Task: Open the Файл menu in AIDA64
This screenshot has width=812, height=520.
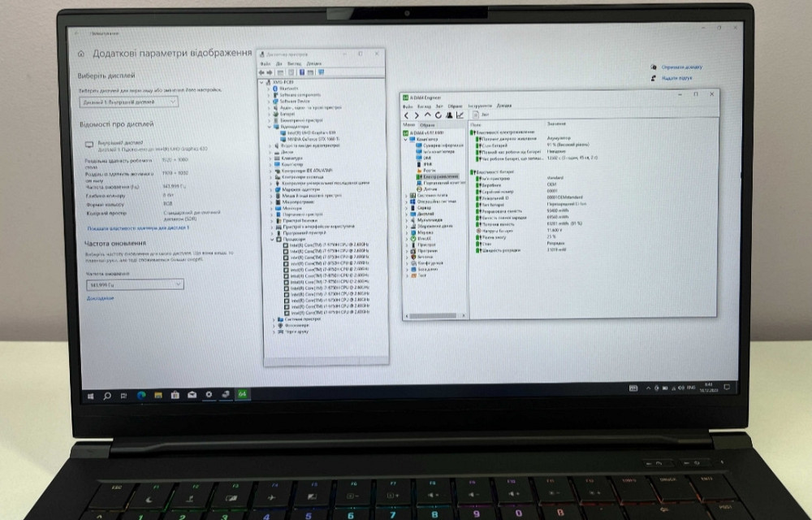Action: pos(408,106)
